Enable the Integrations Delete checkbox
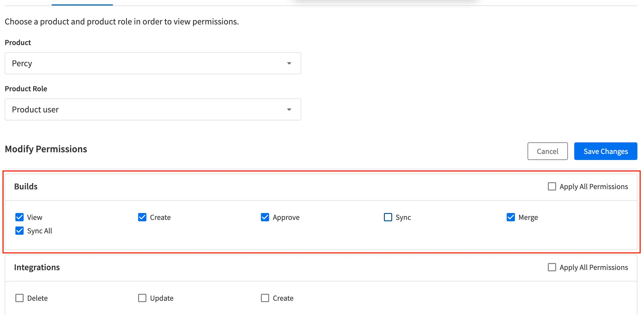The image size is (644, 315). pos(19,298)
